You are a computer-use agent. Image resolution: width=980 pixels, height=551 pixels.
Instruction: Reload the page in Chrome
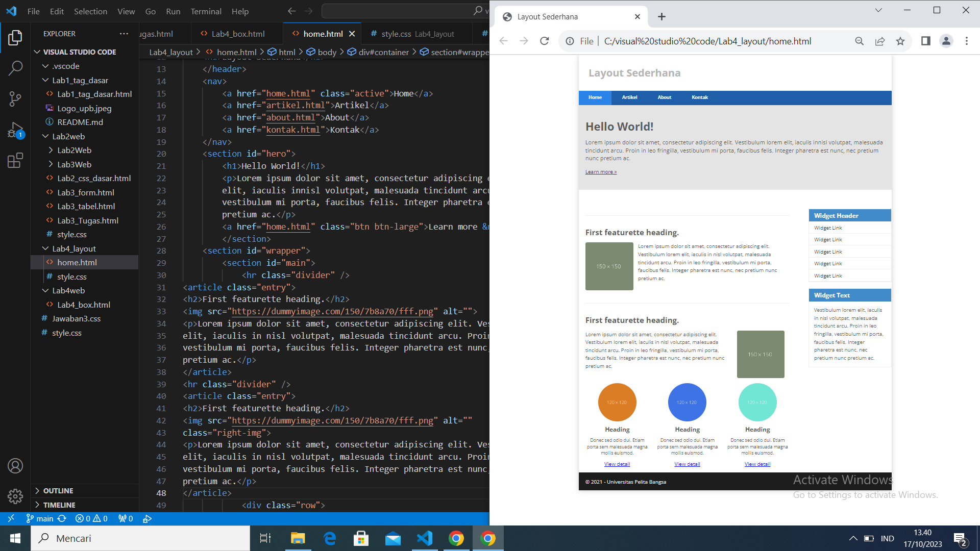coord(544,41)
